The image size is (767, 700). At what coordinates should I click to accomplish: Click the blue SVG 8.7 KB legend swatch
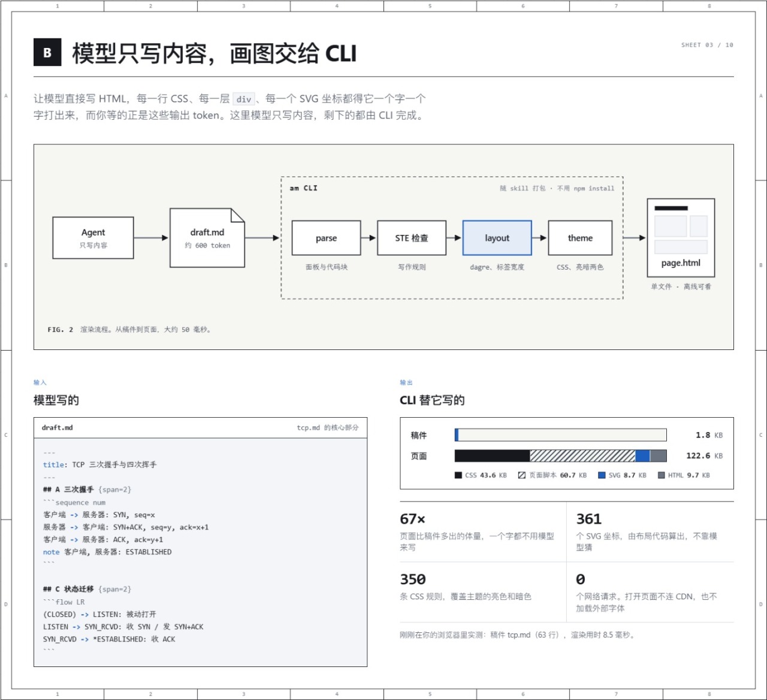602,475
